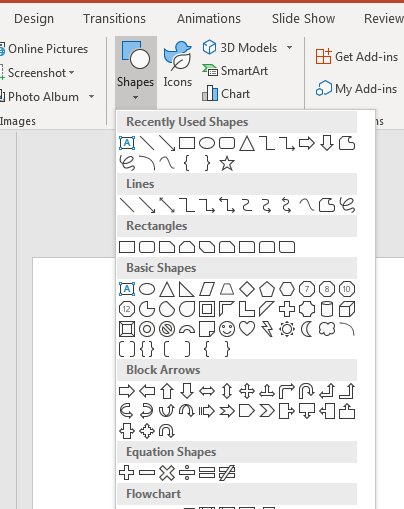The height and width of the screenshot is (509, 404).
Task: Insert the plus equation shape
Action: pyautogui.click(x=127, y=473)
